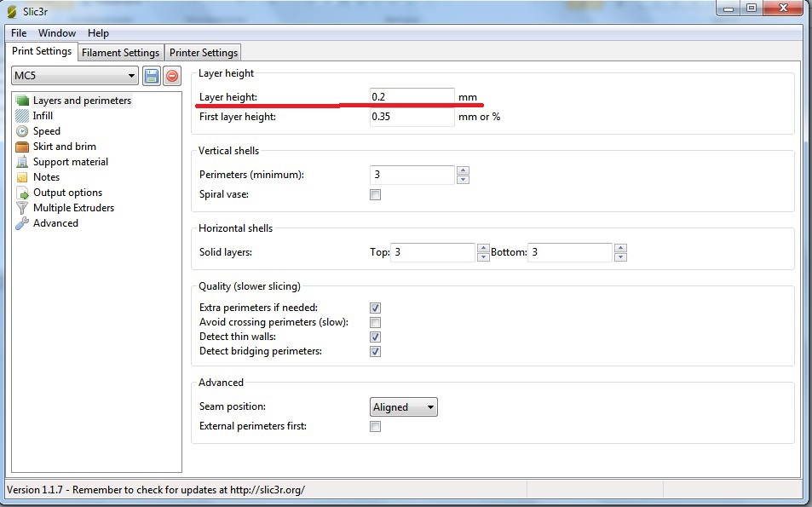Click the Slic3r logo in title bar
Screen dimensions: 812x507
[x=11, y=11]
